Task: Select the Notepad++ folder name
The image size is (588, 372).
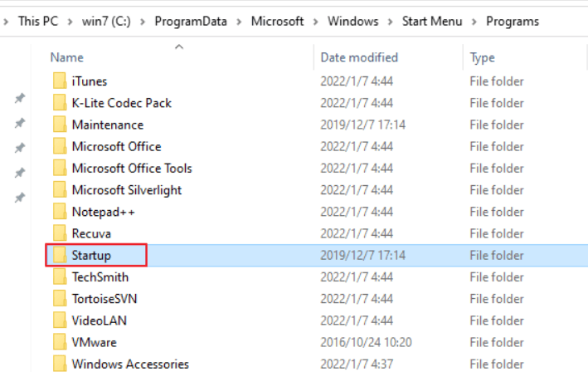Action: coord(103,212)
